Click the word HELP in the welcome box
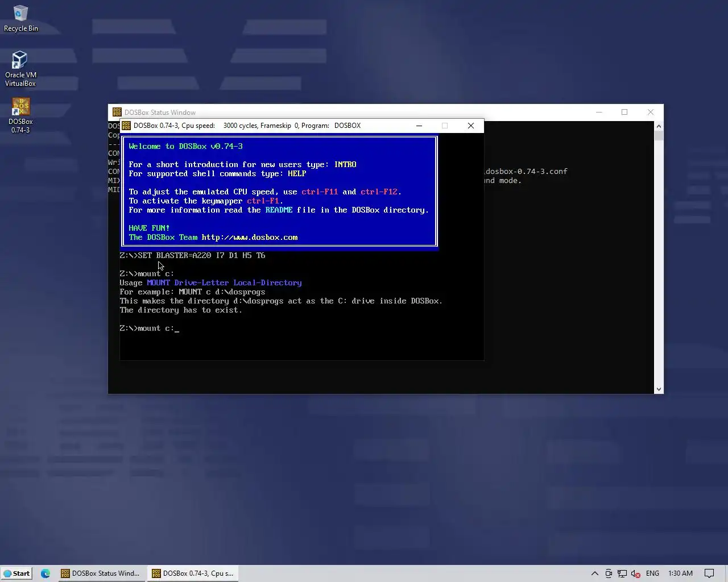728x582 pixels. pyautogui.click(x=297, y=173)
